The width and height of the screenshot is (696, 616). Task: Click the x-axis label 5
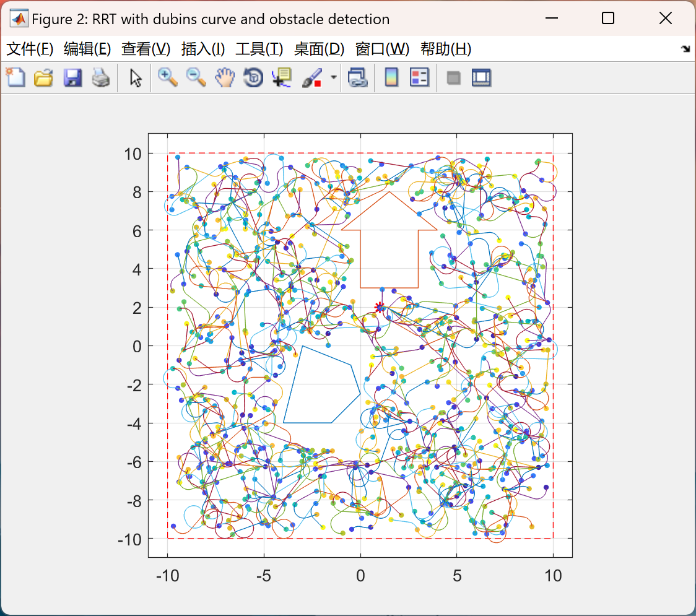457,576
